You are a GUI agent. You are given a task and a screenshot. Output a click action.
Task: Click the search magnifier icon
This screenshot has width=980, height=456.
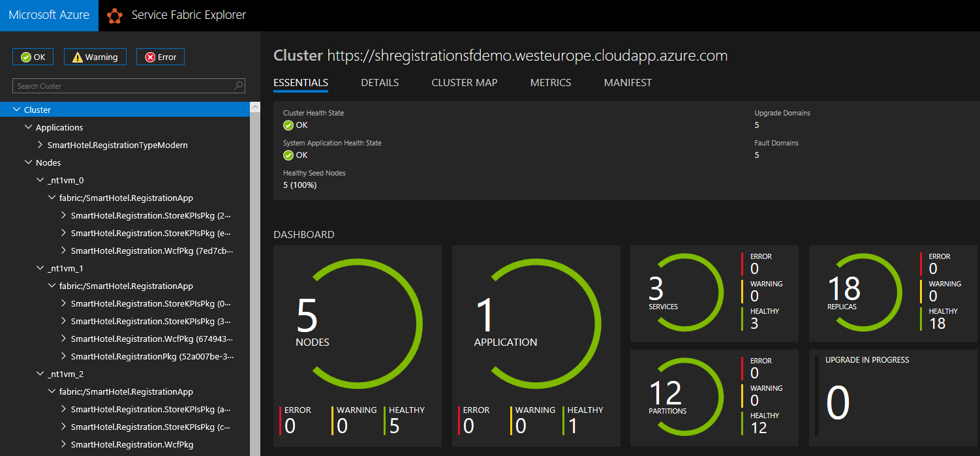239,85
